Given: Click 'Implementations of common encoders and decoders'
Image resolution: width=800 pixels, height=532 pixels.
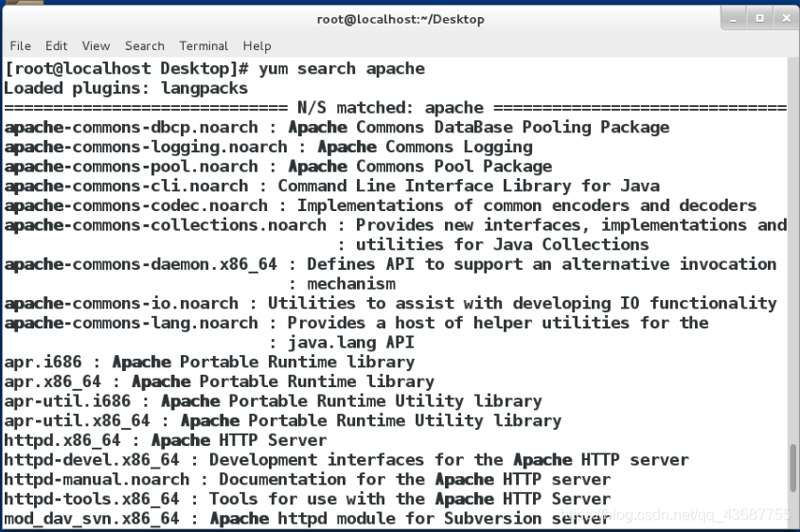Looking at the screenshot, I should click(527, 205).
